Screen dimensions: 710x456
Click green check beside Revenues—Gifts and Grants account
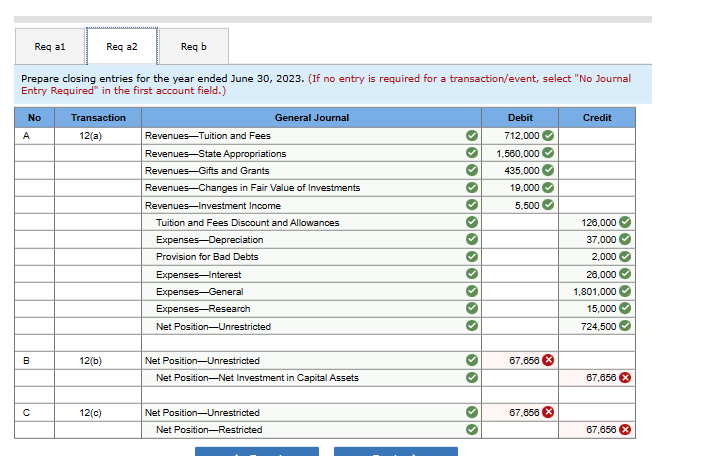472,170
